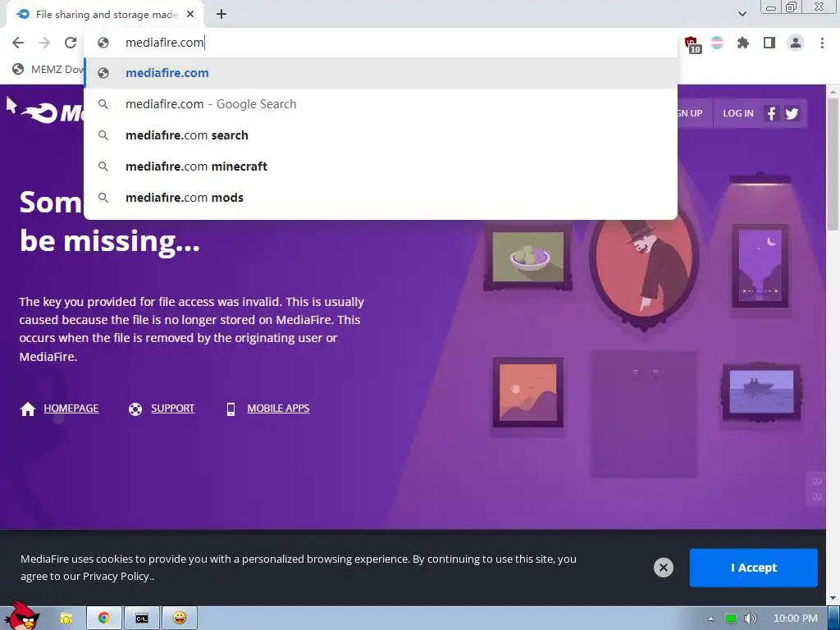Image resolution: width=840 pixels, height=630 pixels.
Task: Click the Chrome taskbar button
Action: (x=104, y=619)
